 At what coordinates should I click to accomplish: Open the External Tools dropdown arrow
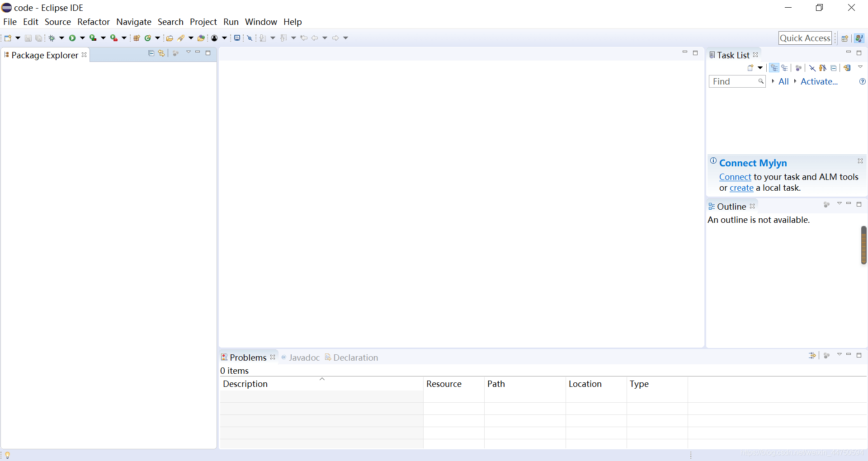point(124,38)
